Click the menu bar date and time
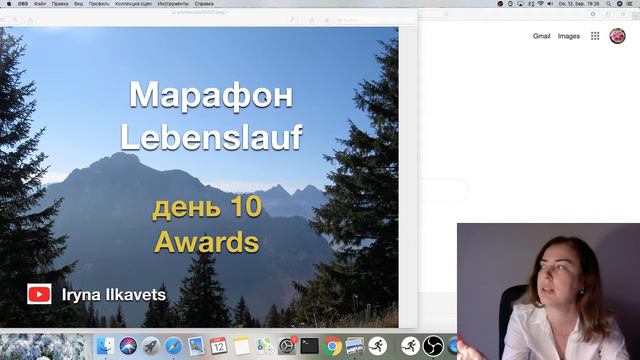This screenshot has height=360, width=640. [x=579, y=4]
